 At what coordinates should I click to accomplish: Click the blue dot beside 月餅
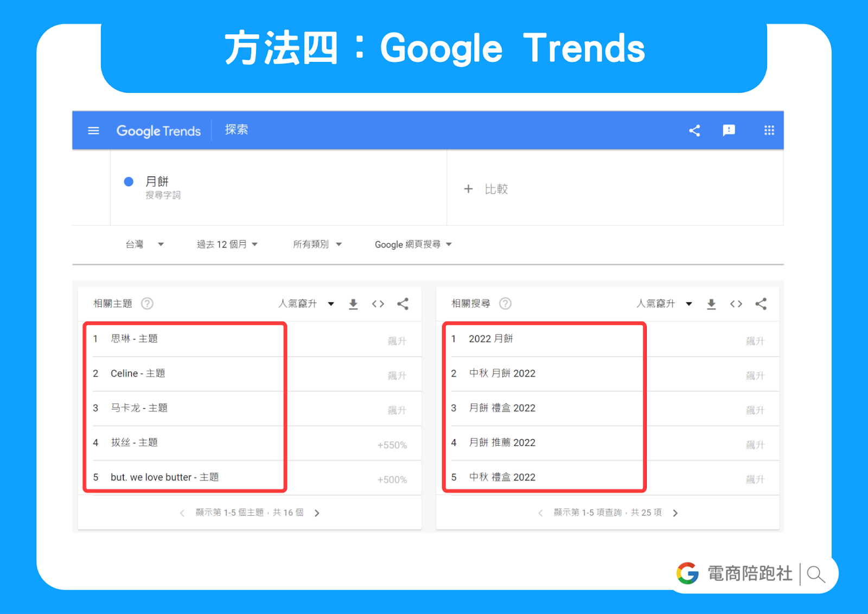pos(129,182)
